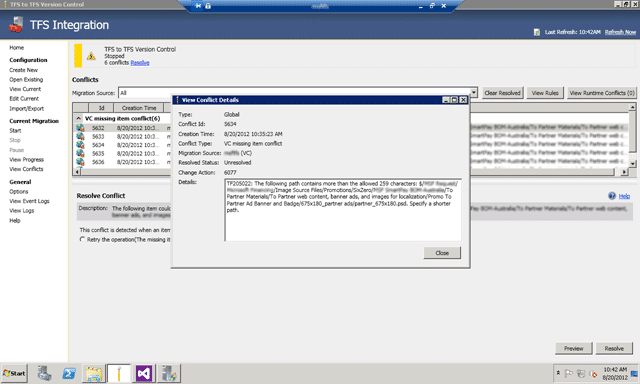The image size is (640, 384).
Task: Click the network tray icon
Action: pyautogui.click(x=581, y=373)
